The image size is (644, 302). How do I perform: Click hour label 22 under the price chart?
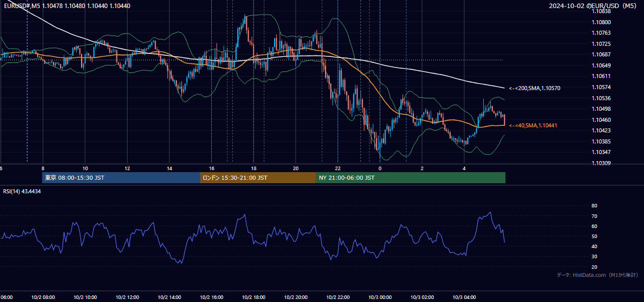338,169
